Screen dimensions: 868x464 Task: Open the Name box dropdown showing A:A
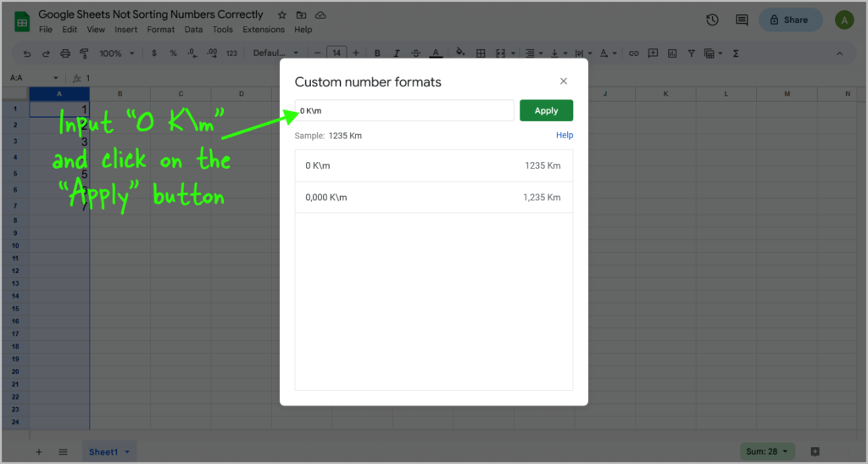coord(55,78)
